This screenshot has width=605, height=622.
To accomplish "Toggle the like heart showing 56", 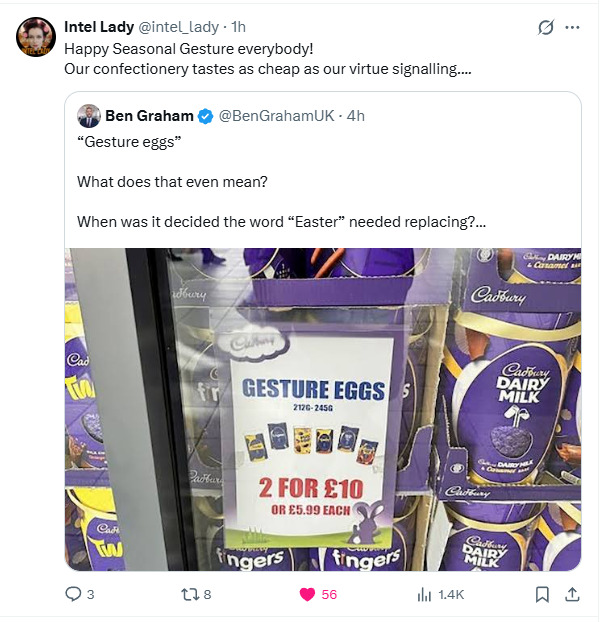I will point(307,594).
